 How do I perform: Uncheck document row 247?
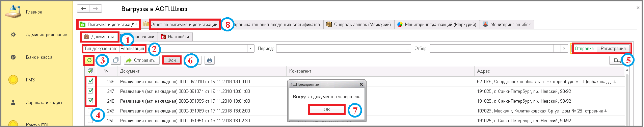point(90,91)
